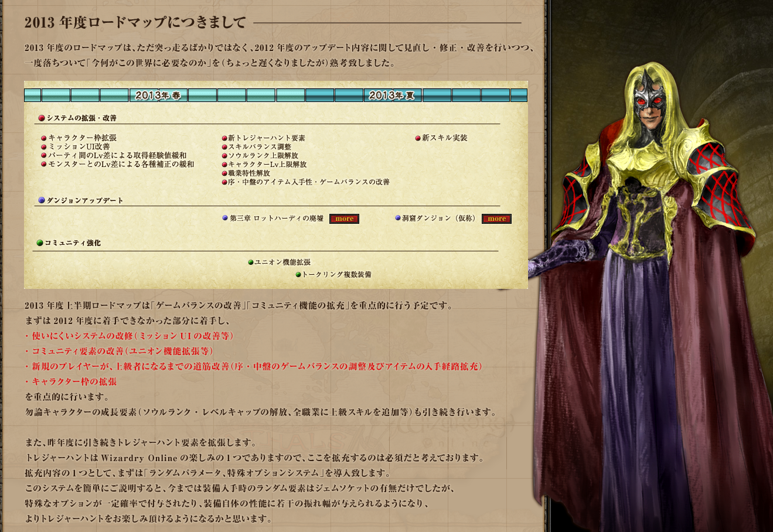Select the line starting 拡充内容の１つとして
The height and width of the screenshot is (532, 773).
click(207, 473)
